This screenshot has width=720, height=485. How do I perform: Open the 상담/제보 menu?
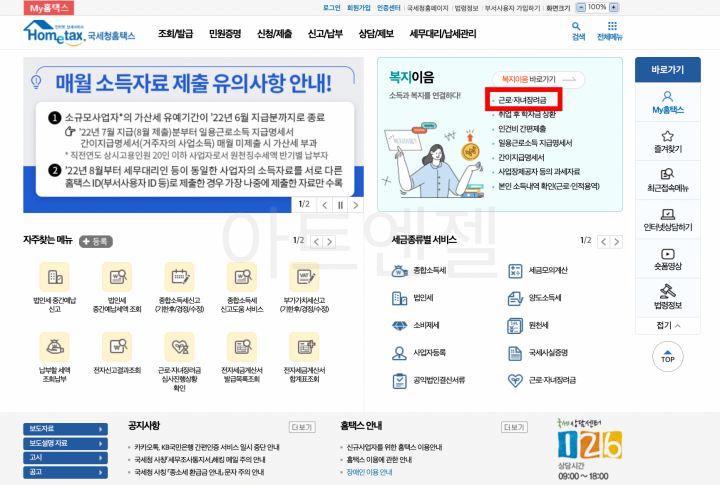376,34
